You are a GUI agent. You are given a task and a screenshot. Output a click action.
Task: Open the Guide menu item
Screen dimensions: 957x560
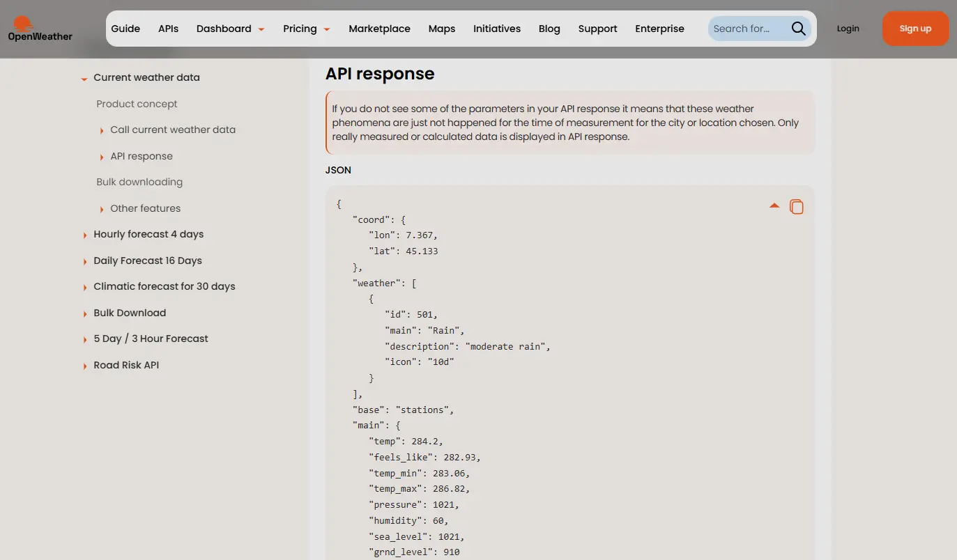125,29
